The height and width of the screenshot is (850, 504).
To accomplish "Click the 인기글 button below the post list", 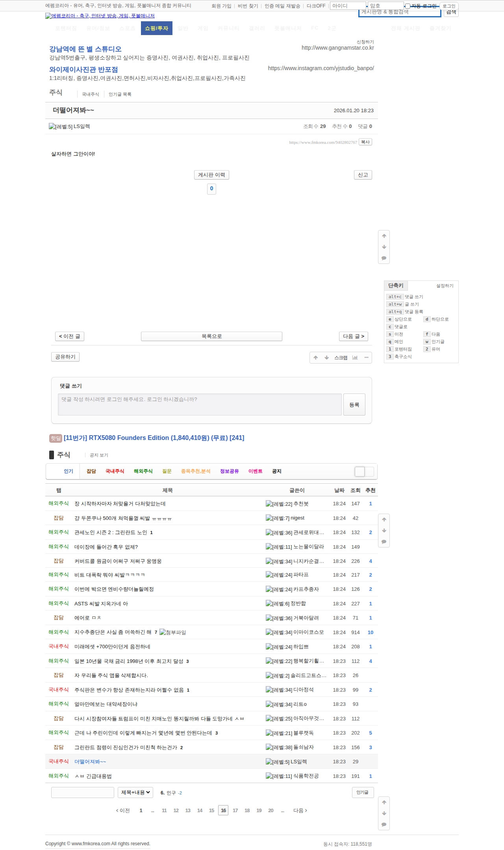I will pos(363,792).
